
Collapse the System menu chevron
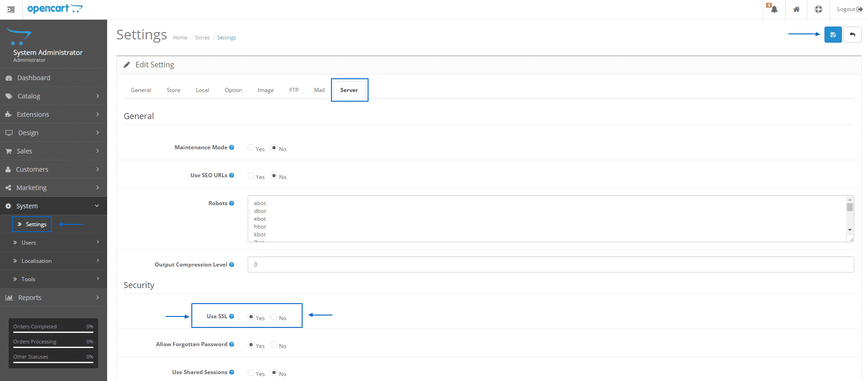point(97,206)
